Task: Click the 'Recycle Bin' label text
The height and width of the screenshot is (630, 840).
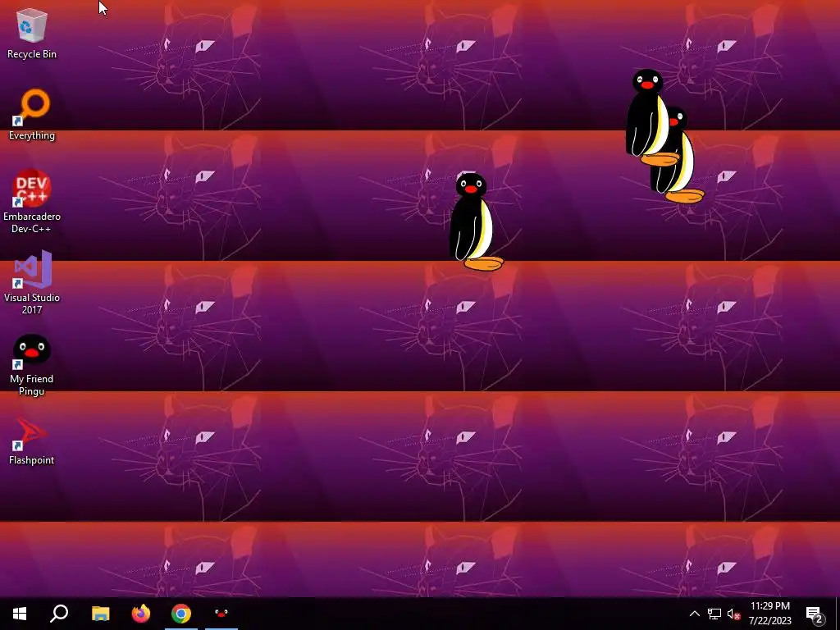Action: pyautogui.click(x=32, y=54)
